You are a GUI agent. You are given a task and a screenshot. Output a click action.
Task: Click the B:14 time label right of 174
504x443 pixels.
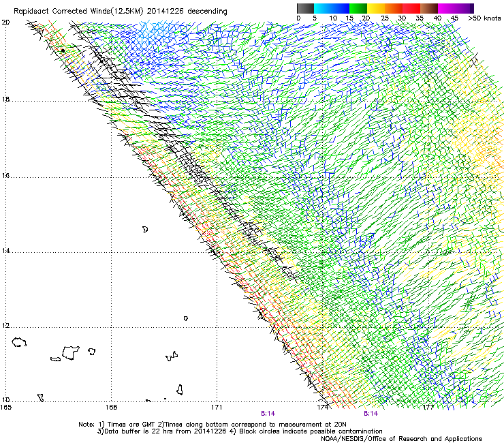tap(371, 414)
